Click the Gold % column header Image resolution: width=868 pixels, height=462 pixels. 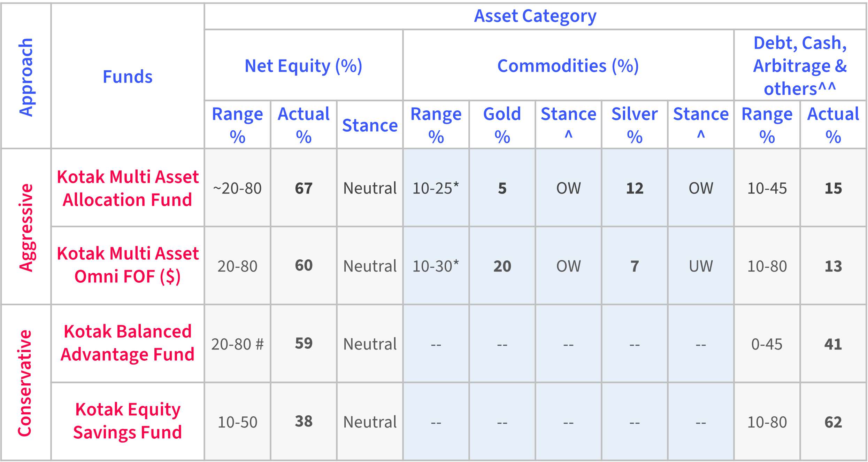tap(502, 125)
